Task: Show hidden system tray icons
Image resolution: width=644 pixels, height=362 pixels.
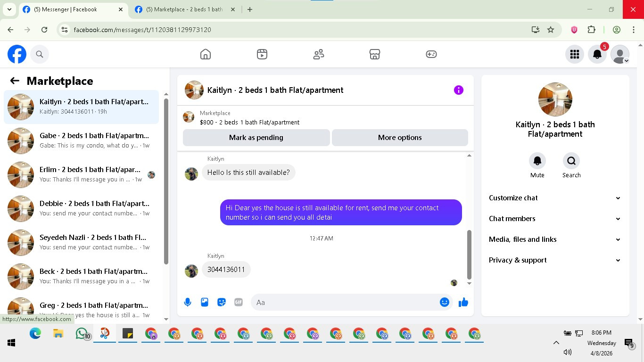Action: [x=556, y=343]
